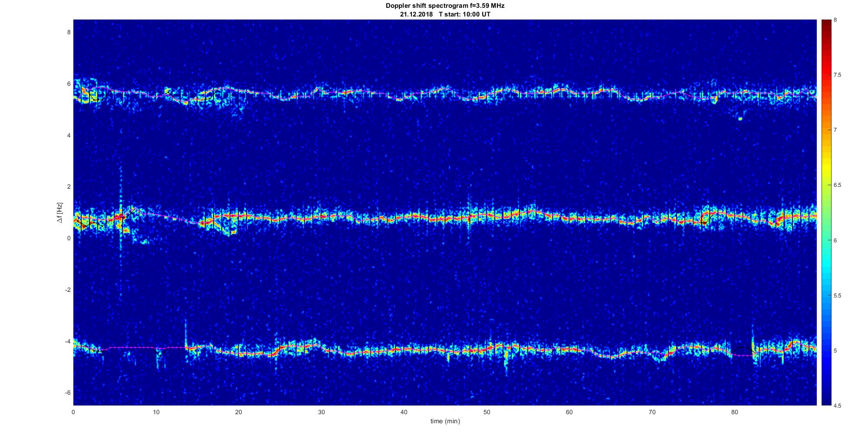Click the y-axis tick label 6
This screenshot has height=435, width=868.
(69, 84)
